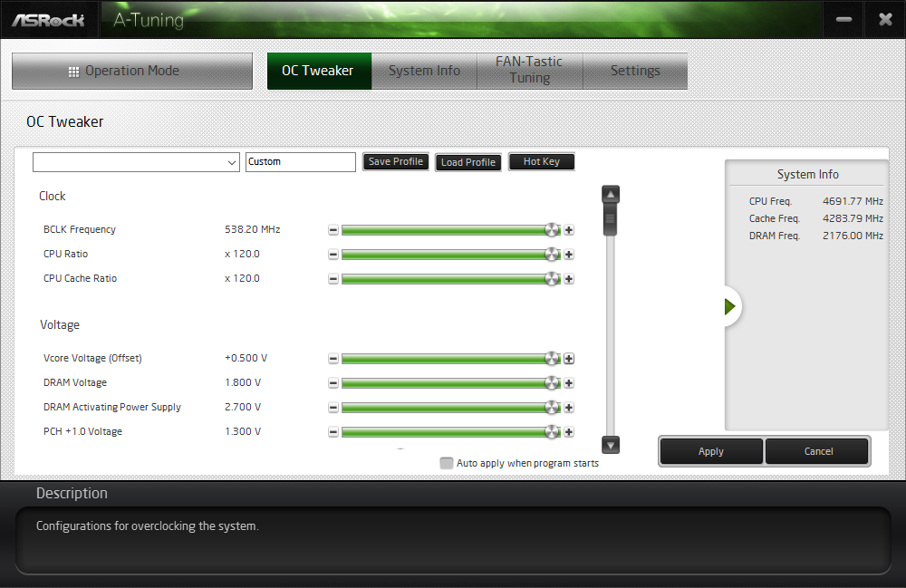Decrease DRAM Voltage with minus icon

pyautogui.click(x=333, y=383)
